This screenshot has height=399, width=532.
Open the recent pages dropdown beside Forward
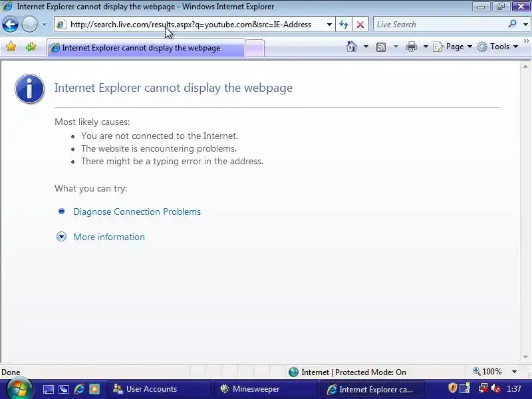[44, 25]
